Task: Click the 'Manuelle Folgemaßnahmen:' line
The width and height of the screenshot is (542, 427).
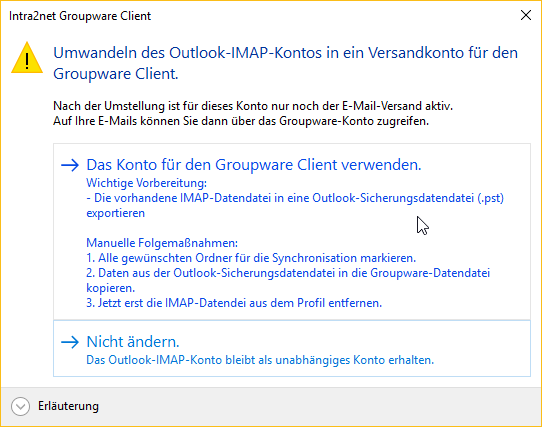Action: 162,243
